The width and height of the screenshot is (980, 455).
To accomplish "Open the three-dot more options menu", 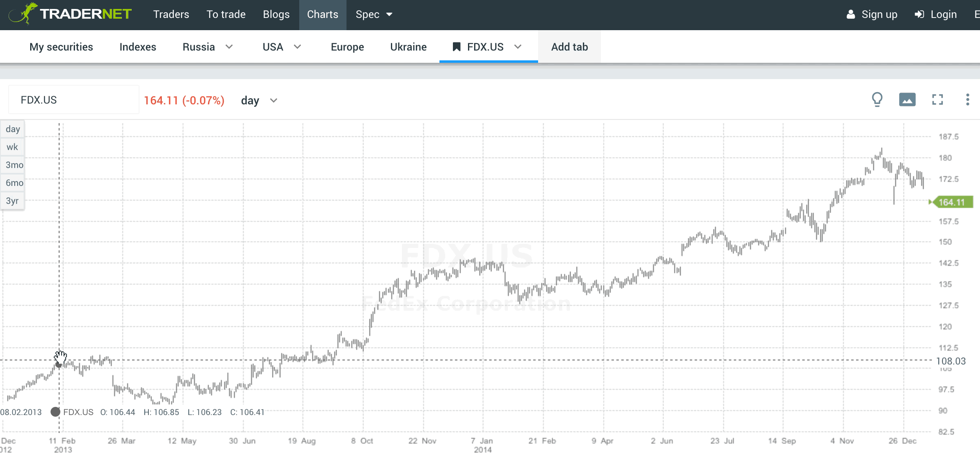I will click(x=967, y=99).
